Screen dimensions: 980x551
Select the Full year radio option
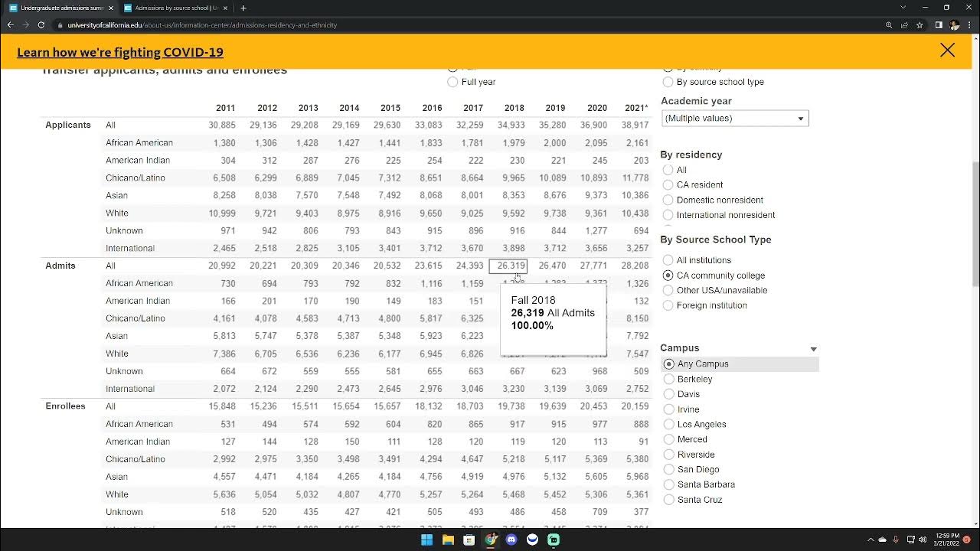pos(452,82)
